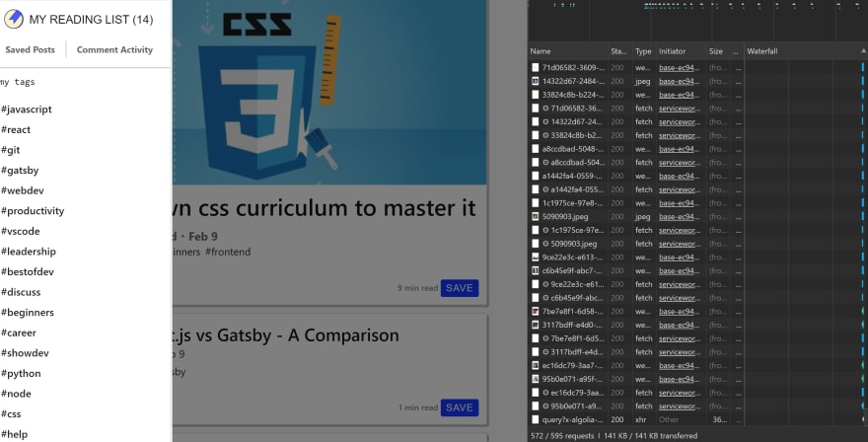This screenshot has width=868, height=442.
Task: Click the 141 KB transferred status text
Action: [x=649, y=436]
